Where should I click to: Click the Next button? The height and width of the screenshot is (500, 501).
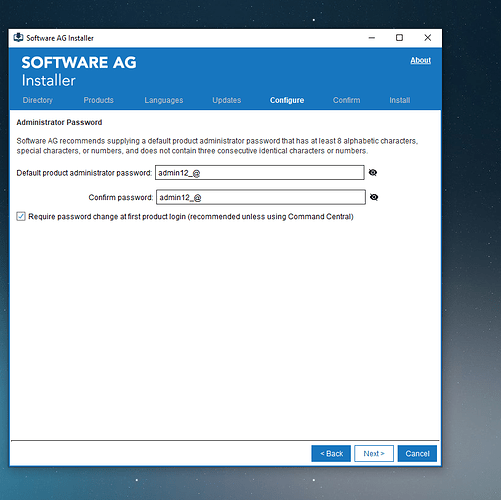[x=374, y=453]
